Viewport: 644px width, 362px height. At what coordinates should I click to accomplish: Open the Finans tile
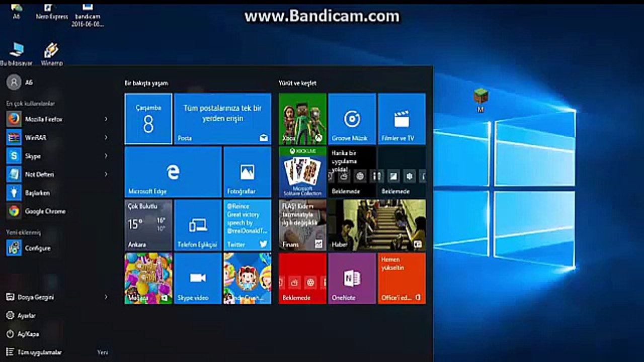point(302,225)
